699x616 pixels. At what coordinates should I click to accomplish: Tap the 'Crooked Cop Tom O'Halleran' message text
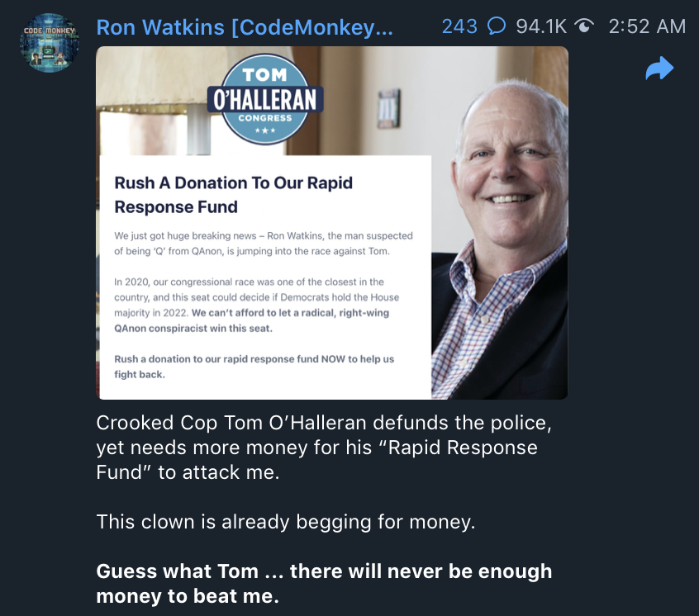point(324,448)
